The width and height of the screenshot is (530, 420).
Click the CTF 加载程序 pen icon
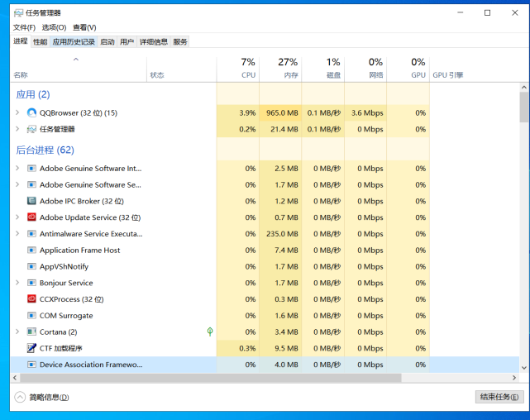[x=31, y=348]
